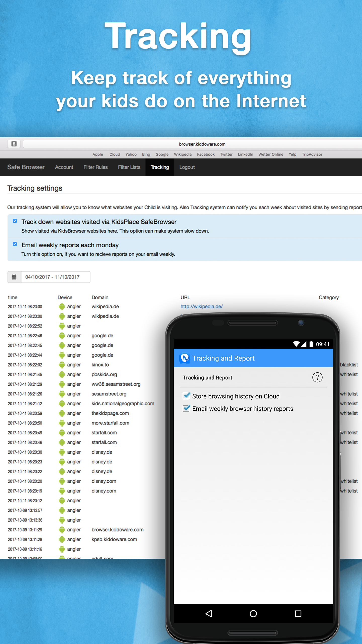The width and height of the screenshot is (362, 644).
Task: Toggle Email weekly reports each monday checkbox
Action: (15, 244)
